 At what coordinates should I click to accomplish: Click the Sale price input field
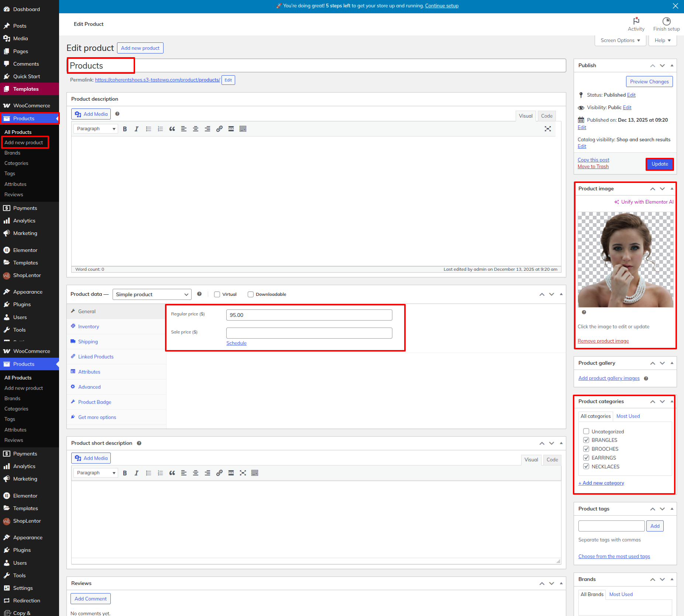309,333
